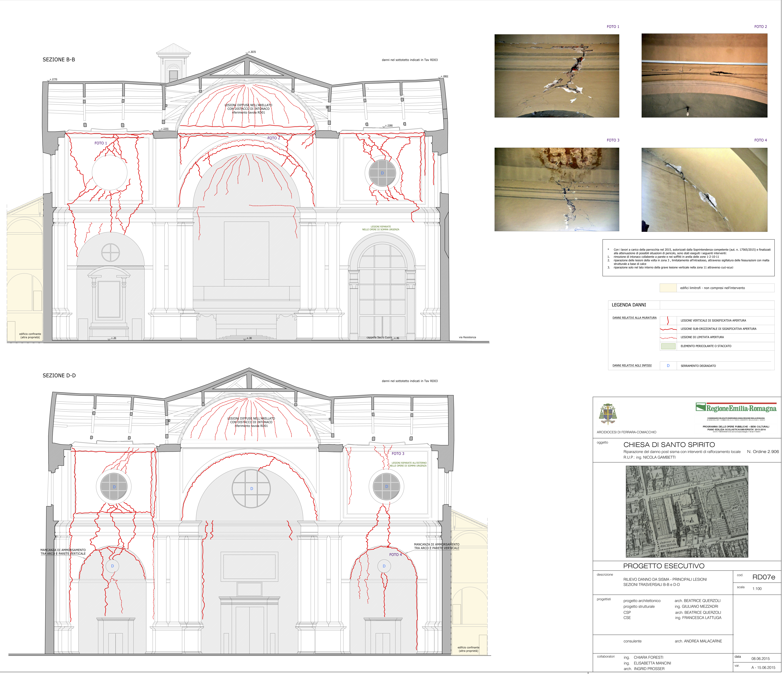Click 'DANNI RELATIVI ALLA MURATURA' label
Screen dimensions: 784x674
635,318
